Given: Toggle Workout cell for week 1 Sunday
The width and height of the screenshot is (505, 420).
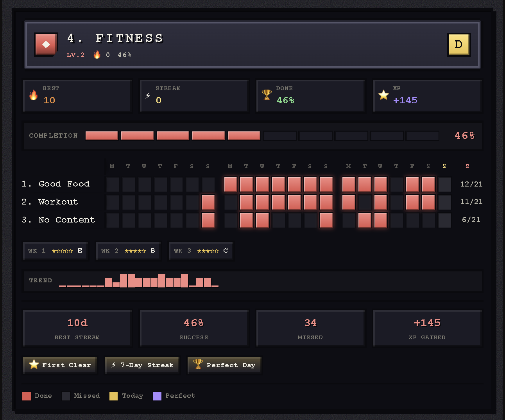Looking at the screenshot, I should pyautogui.click(x=208, y=202).
